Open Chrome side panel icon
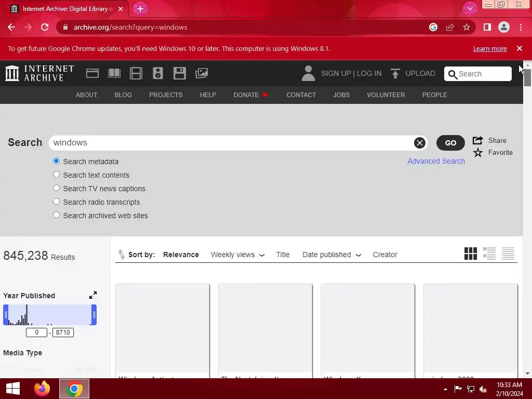Image resolution: width=532 pixels, height=399 pixels. tap(487, 27)
